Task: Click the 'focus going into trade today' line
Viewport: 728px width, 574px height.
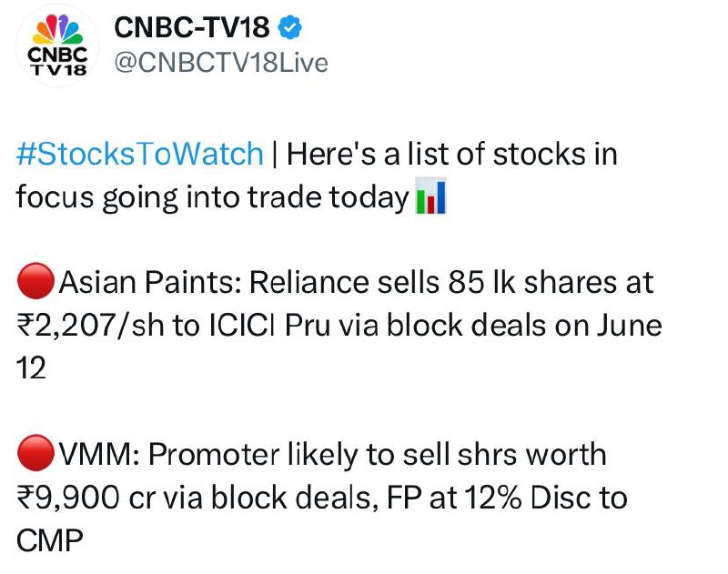Action: 212,197
